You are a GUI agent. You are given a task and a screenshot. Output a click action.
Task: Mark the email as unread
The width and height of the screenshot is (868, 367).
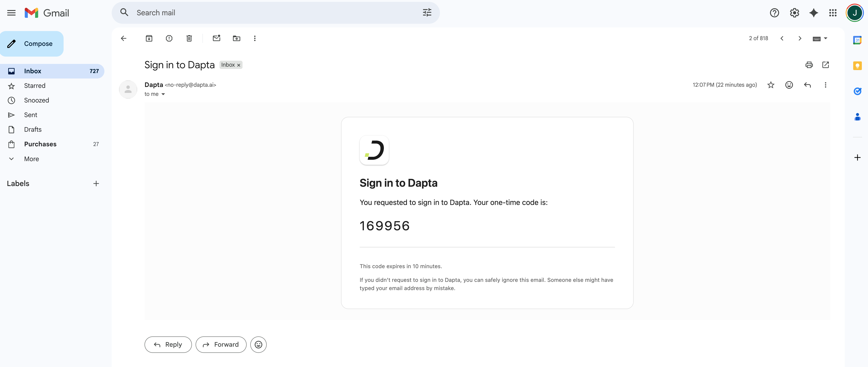(x=216, y=38)
